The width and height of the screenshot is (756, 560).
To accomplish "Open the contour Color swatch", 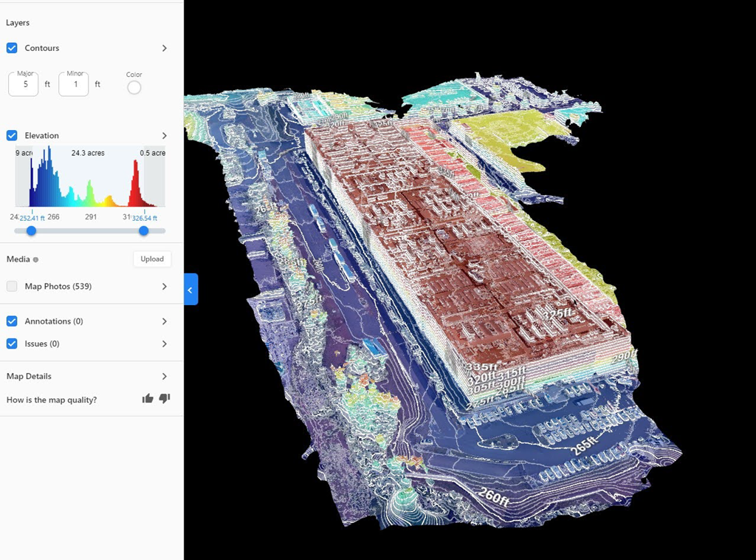I will pyautogui.click(x=134, y=87).
